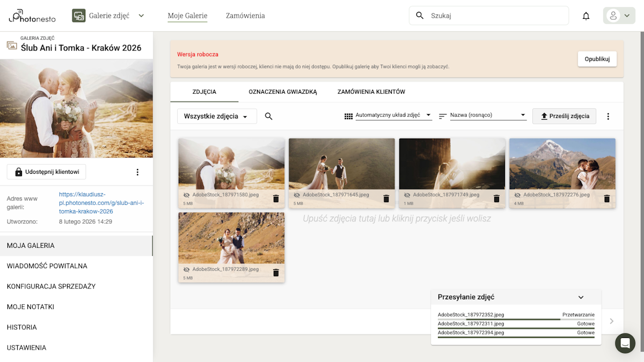Screen dimensions: 644x362
Task: Click the search magnifier in photos toolbar
Action: (269, 116)
